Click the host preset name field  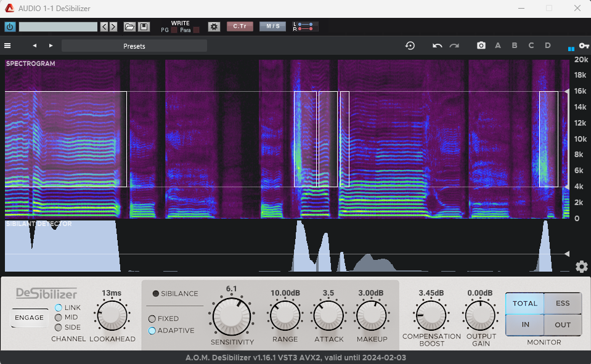[x=58, y=26]
